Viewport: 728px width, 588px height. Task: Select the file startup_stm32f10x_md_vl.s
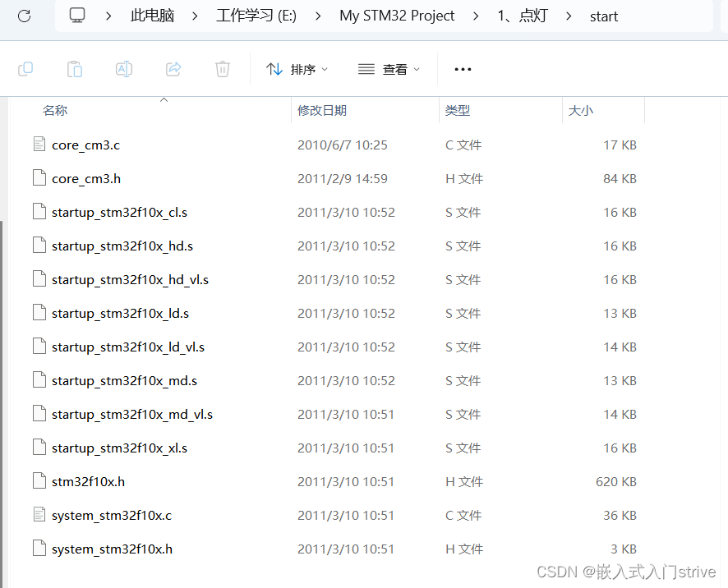point(132,415)
